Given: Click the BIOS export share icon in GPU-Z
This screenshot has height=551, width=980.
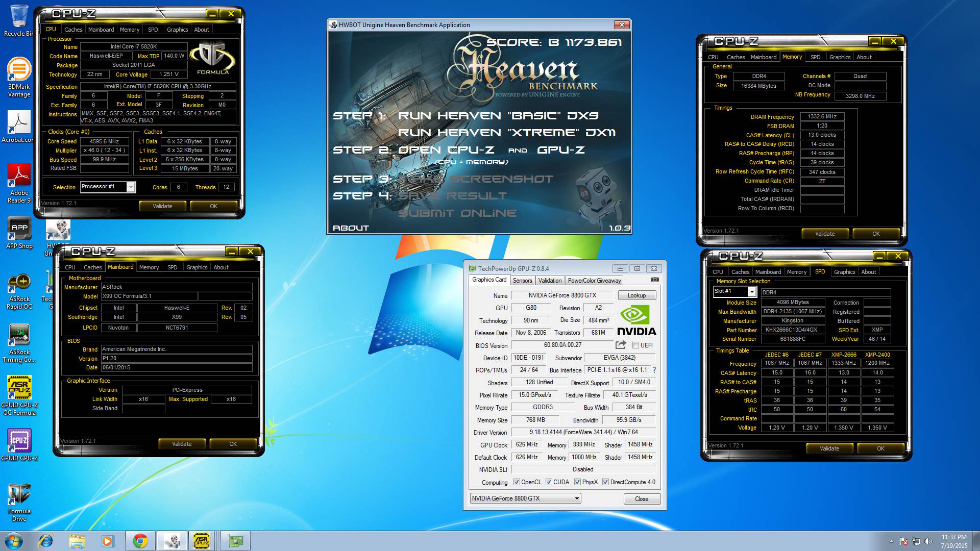Looking at the screenshot, I should [621, 345].
